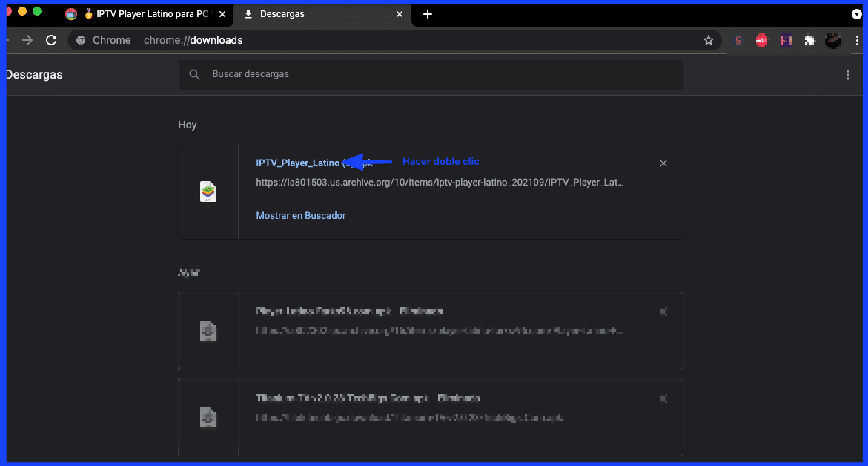
Task: Close the Descargas tab
Action: tap(400, 14)
